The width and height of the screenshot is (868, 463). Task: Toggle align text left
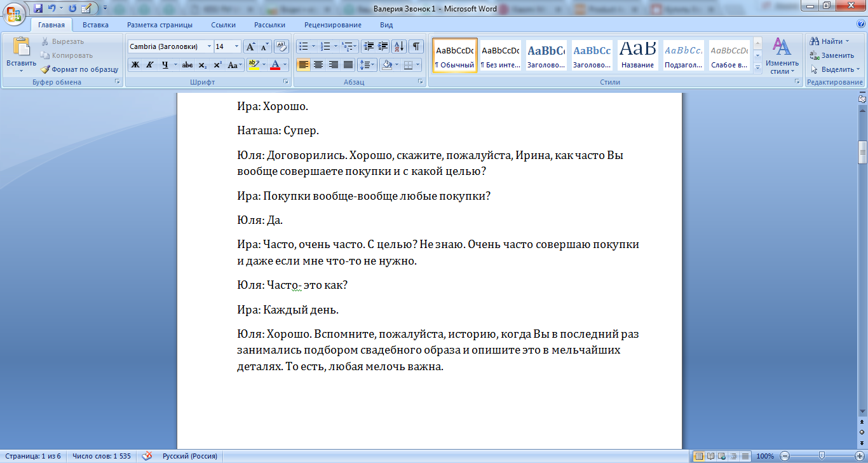303,65
